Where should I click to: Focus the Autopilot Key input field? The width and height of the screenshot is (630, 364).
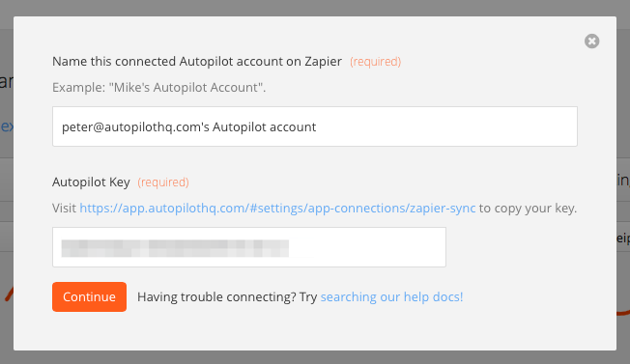coord(249,247)
